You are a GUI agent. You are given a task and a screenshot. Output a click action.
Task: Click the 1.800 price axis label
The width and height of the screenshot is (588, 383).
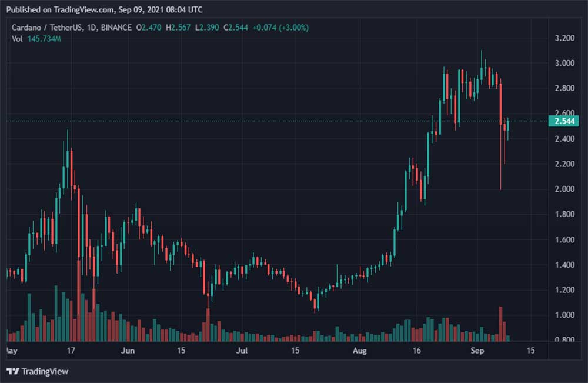click(x=564, y=214)
